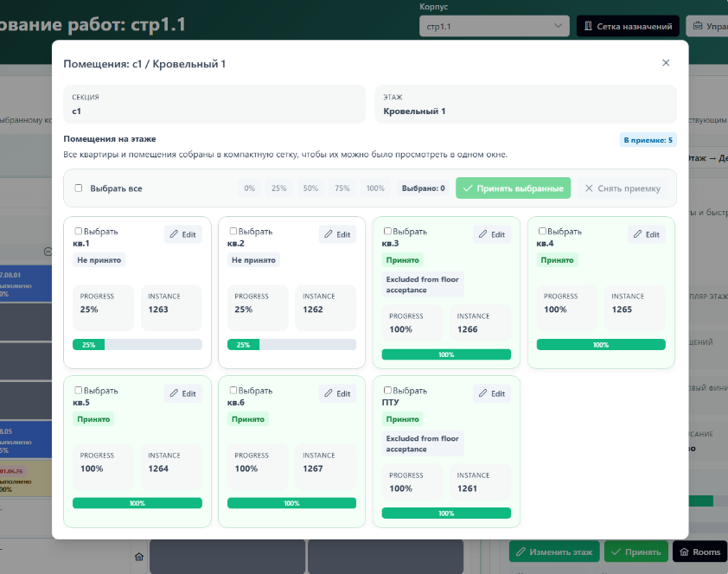
Task: Set progress to 0% preset
Action: [249, 188]
